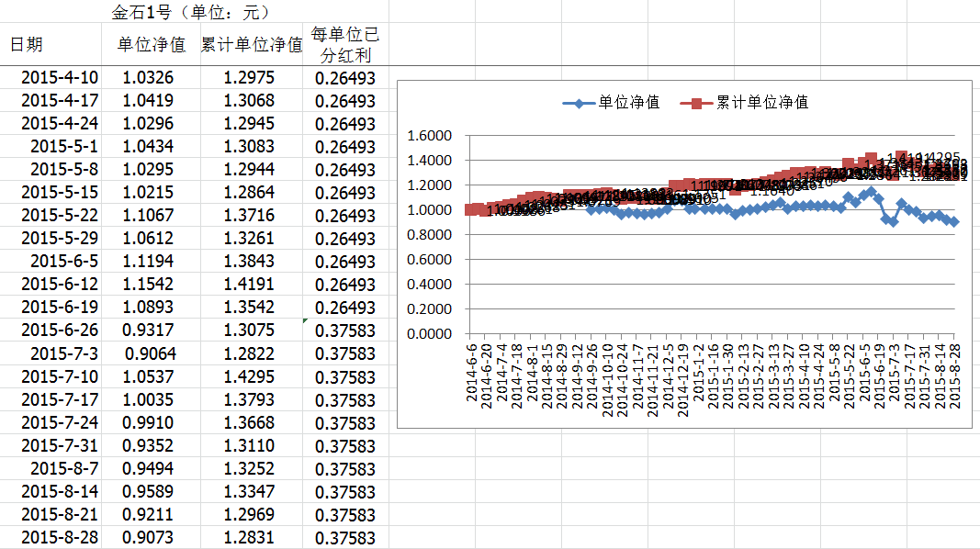Select the 日期 column header cell
Screen dimensions: 980x549
[x=26, y=45]
